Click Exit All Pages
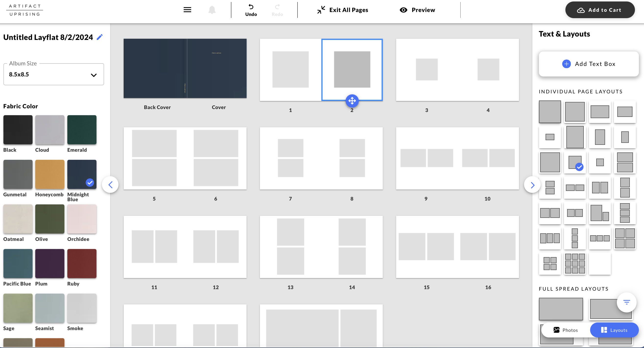This screenshot has height=348, width=644. 343,10
